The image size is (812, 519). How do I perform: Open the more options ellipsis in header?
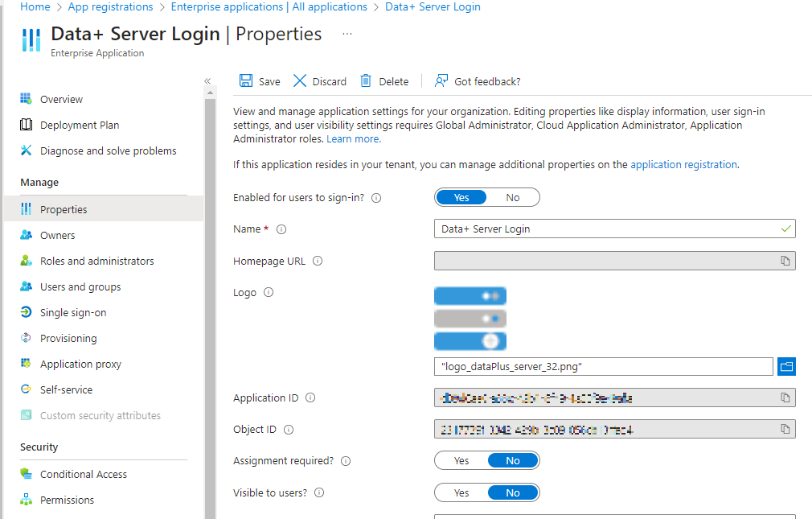(347, 35)
